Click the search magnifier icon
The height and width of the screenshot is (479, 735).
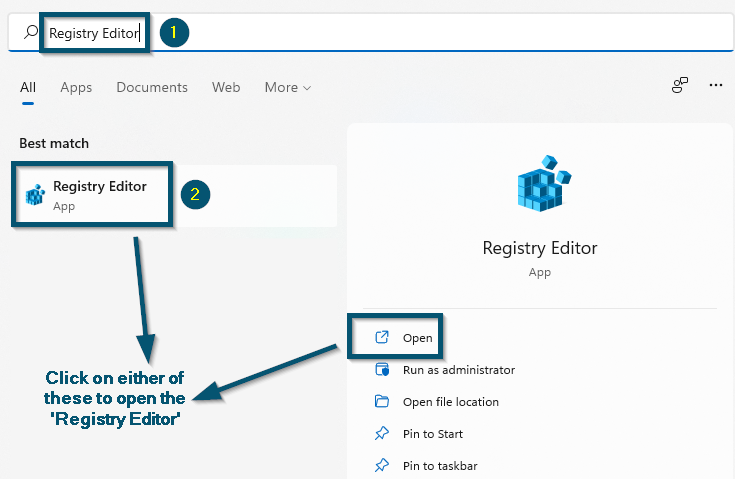point(31,32)
